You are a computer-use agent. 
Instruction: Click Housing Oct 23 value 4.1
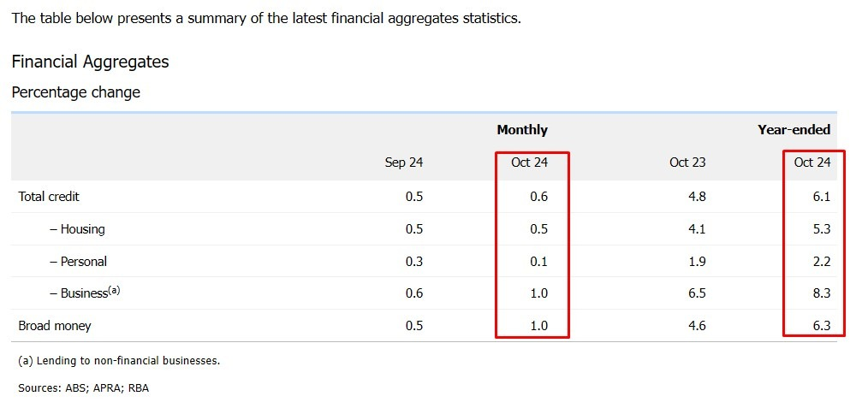tap(697, 229)
